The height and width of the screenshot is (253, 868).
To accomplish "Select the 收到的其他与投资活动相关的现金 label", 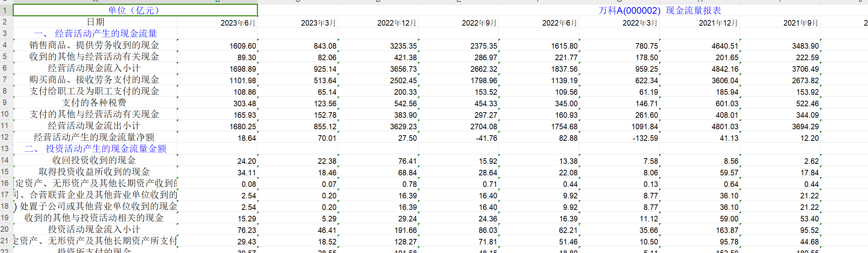I will tap(94, 218).
